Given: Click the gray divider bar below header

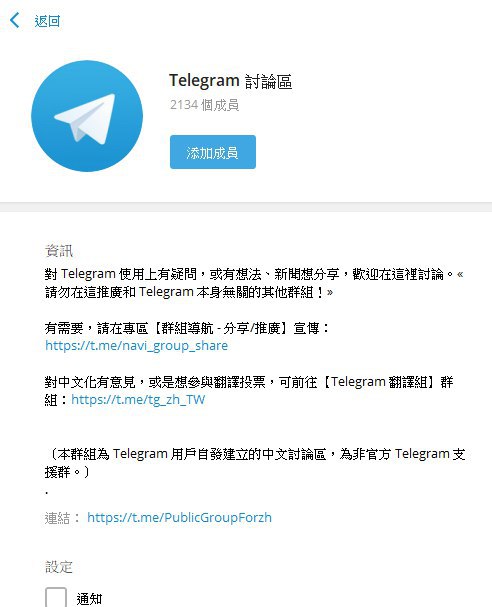Looking at the screenshot, I should (246, 207).
